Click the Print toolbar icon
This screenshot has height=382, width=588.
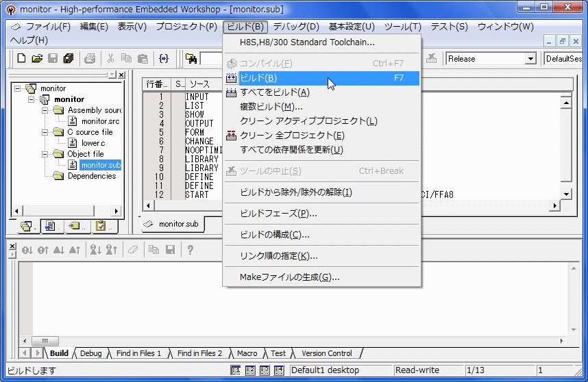(x=90, y=58)
